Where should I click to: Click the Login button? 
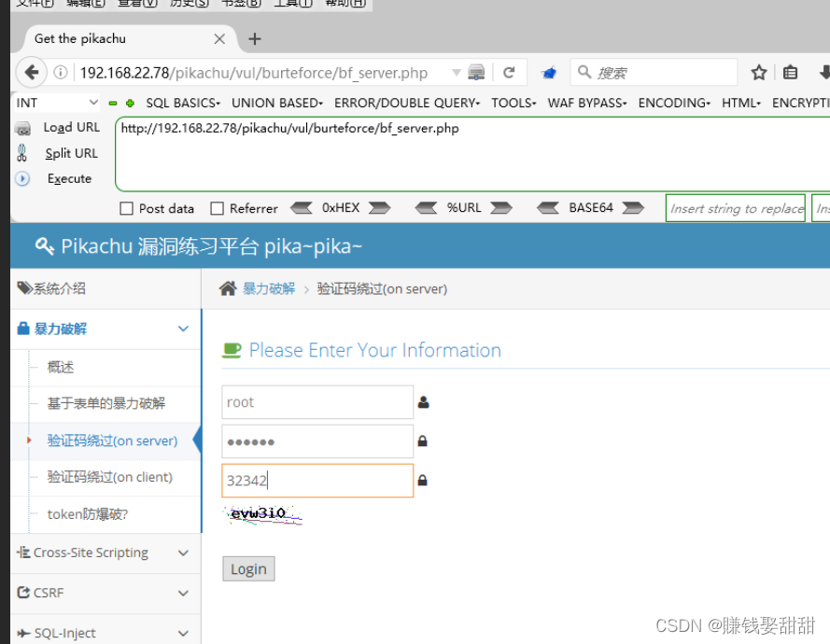click(248, 568)
